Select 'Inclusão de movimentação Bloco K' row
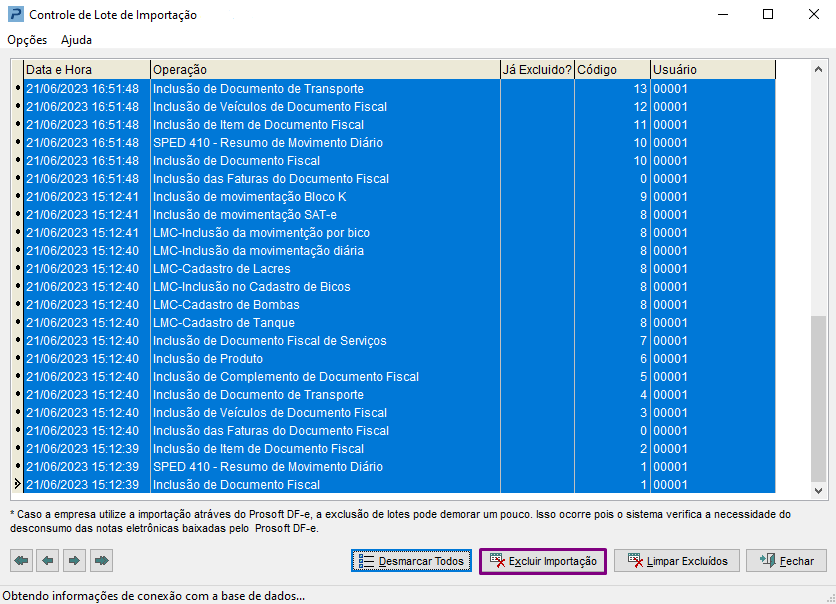Image resolution: width=836 pixels, height=604 pixels. [399, 197]
